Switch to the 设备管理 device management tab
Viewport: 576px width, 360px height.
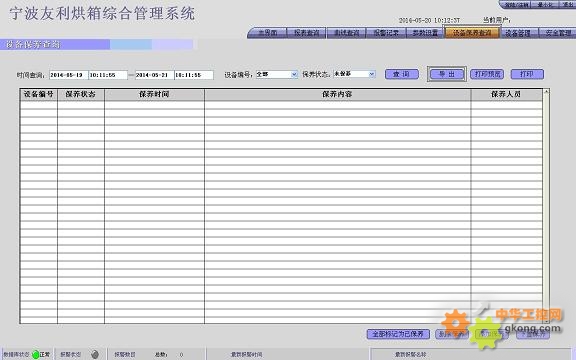(519, 33)
